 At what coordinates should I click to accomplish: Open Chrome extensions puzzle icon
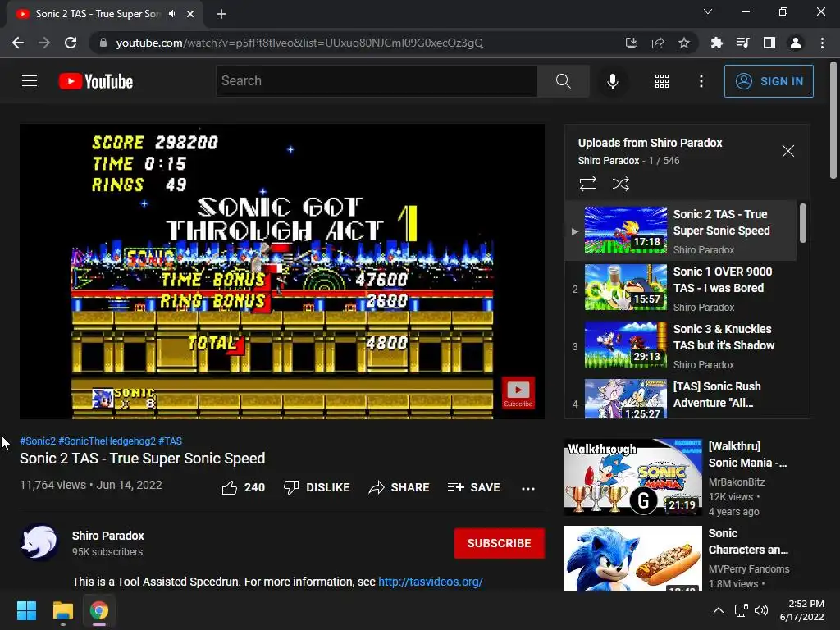coord(716,43)
